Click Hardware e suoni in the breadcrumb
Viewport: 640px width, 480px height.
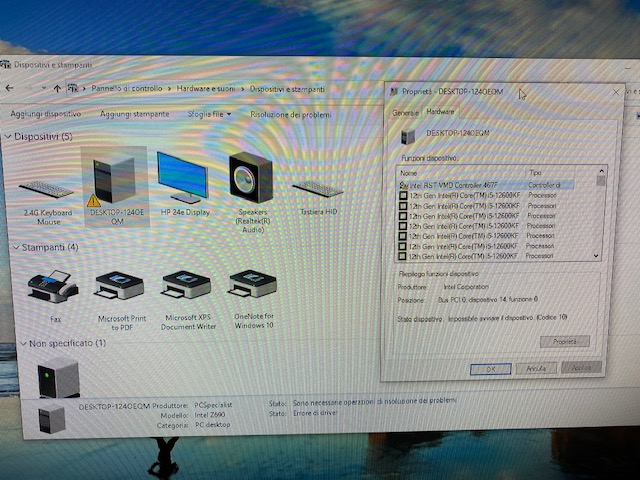tap(206, 88)
